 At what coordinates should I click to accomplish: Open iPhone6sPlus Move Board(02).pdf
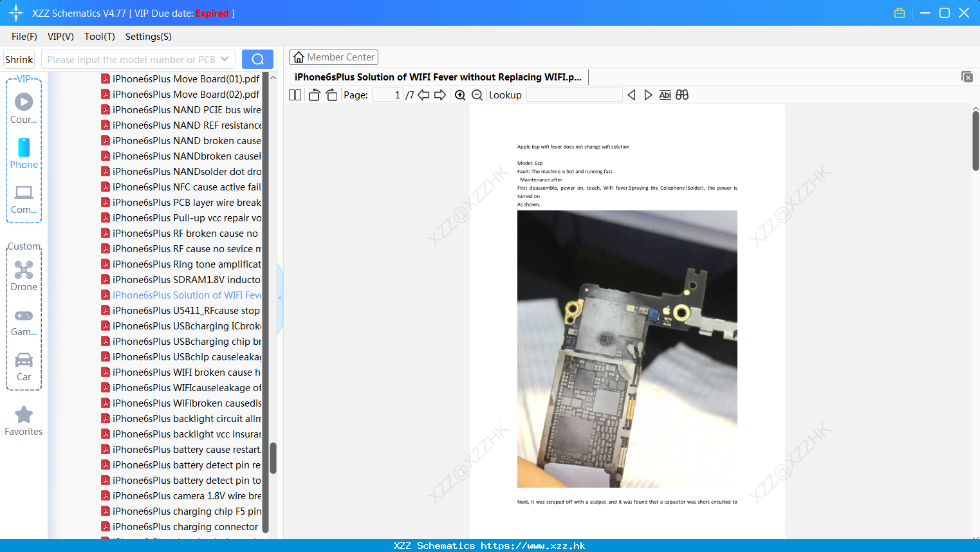click(180, 95)
